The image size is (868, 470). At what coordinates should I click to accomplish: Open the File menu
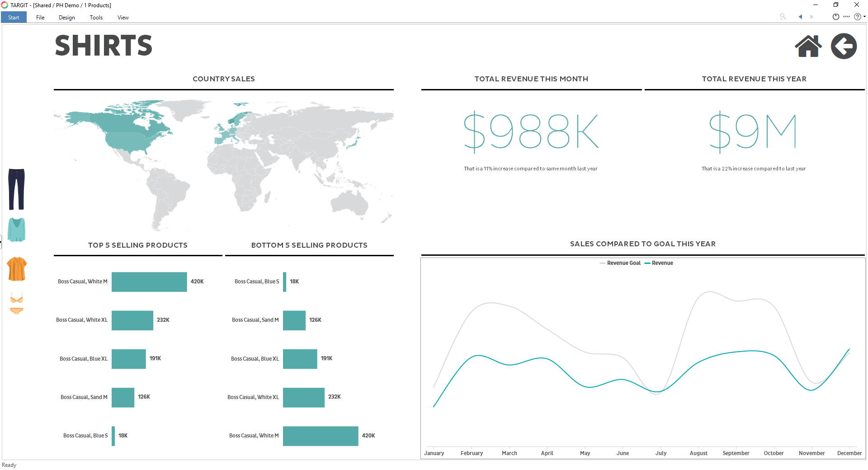coord(40,18)
